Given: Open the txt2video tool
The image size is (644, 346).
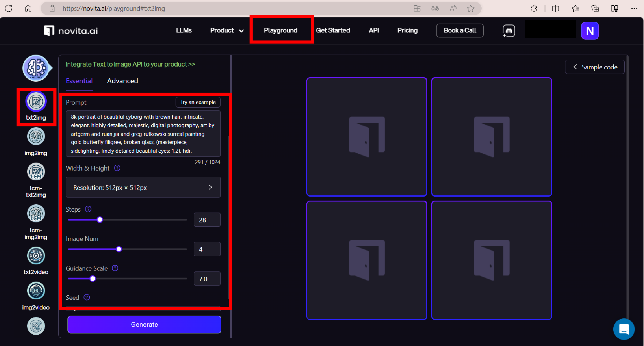Looking at the screenshot, I should click(36, 256).
